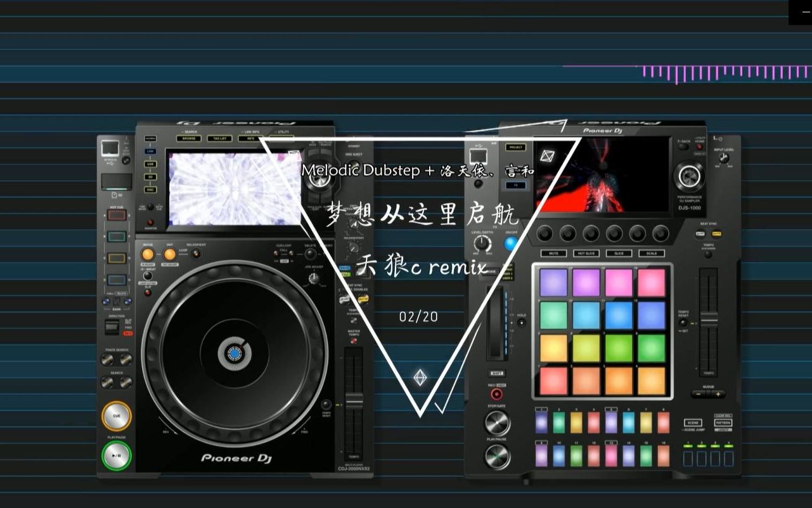The image size is (812, 508).
Task: Click the PATTERN button on the sampler
Action: tap(723, 422)
